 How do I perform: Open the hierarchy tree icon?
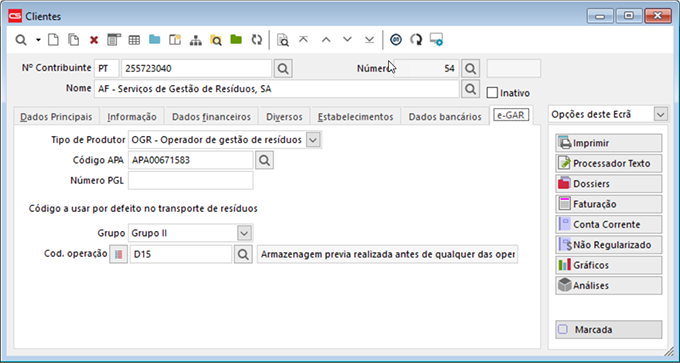click(x=196, y=40)
